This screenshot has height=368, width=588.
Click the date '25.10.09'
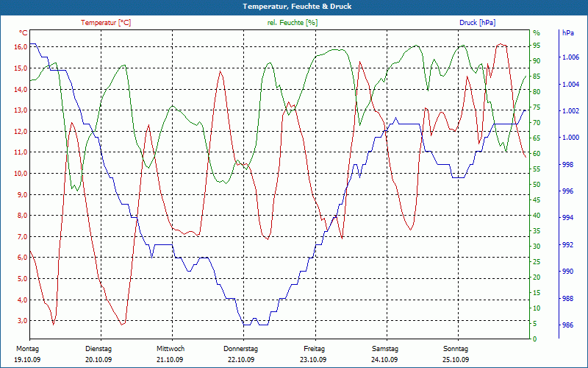point(456,360)
